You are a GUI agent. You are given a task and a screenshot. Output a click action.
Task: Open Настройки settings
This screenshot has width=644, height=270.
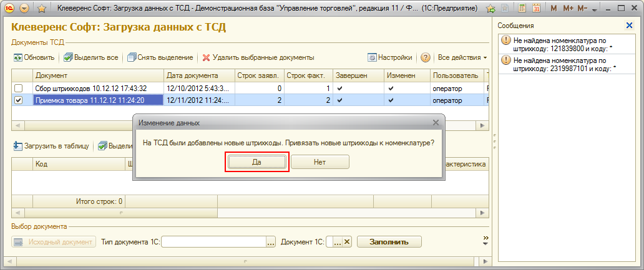point(390,57)
